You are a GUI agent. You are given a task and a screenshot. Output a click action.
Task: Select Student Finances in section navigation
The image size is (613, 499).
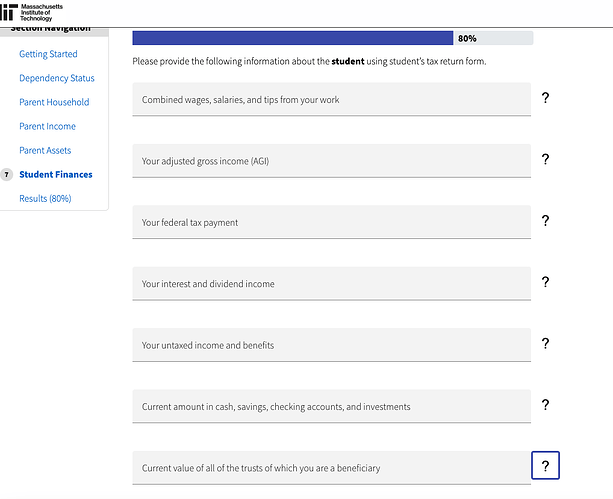(56, 174)
